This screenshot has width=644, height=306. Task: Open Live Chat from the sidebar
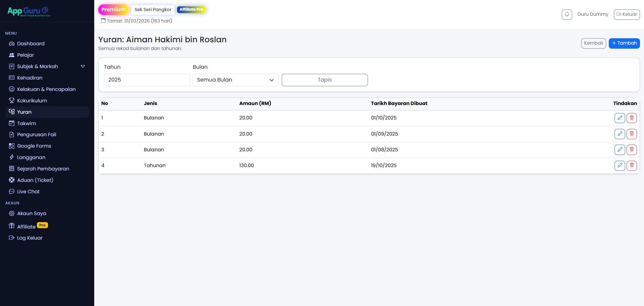coord(28,192)
